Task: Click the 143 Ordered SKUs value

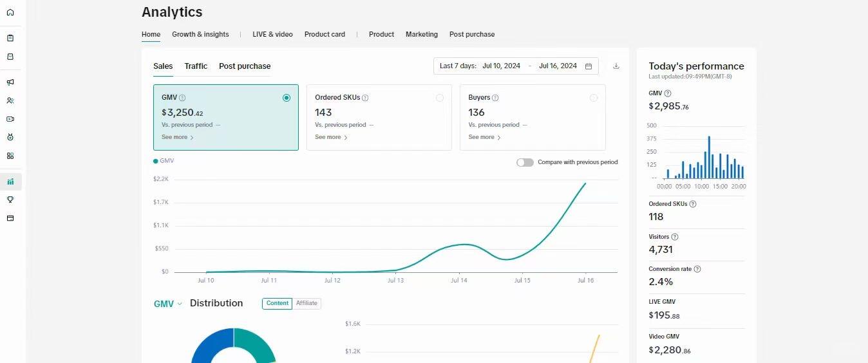Action: coord(323,113)
